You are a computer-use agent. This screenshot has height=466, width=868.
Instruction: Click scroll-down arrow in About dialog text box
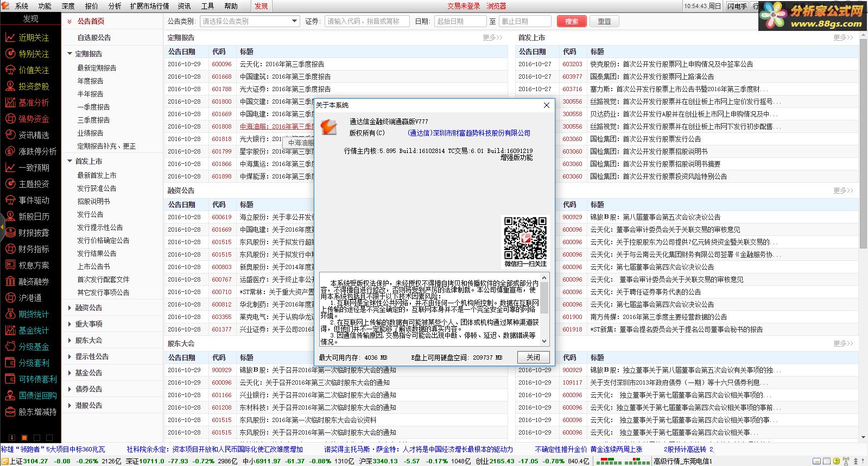point(544,342)
